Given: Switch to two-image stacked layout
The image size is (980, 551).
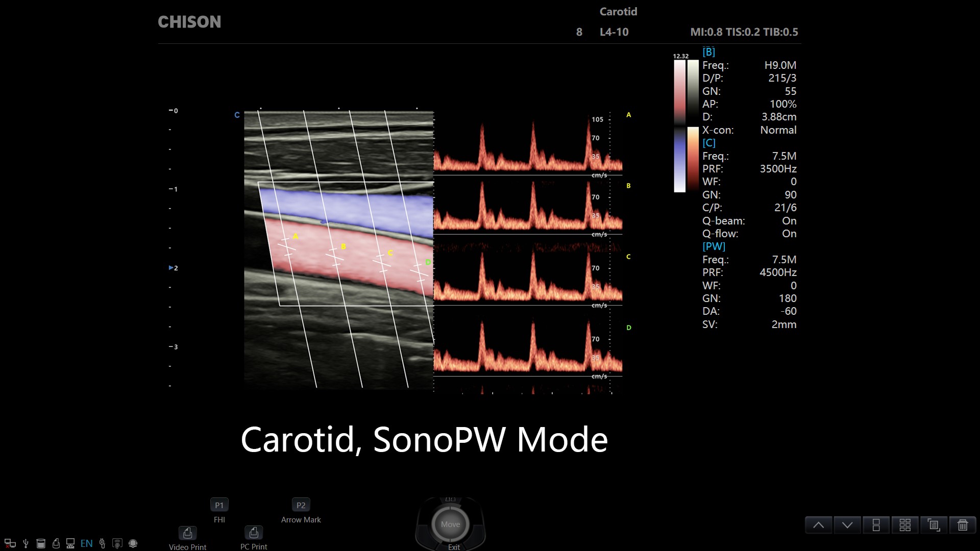Looking at the screenshot, I should (876, 524).
